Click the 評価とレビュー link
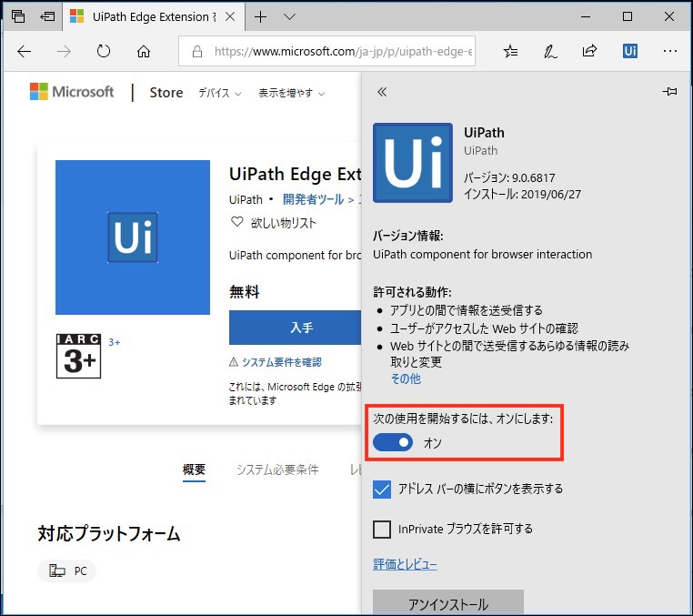Screen dimensions: 693x616 [x=405, y=565]
